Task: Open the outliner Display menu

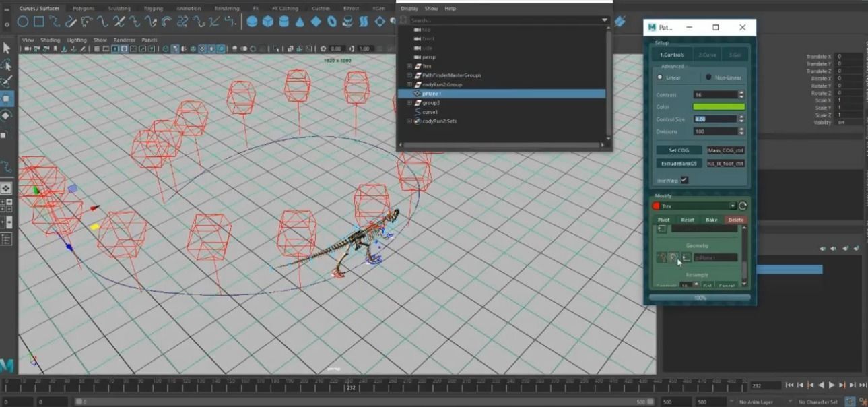Action: [x=409, y=9]
